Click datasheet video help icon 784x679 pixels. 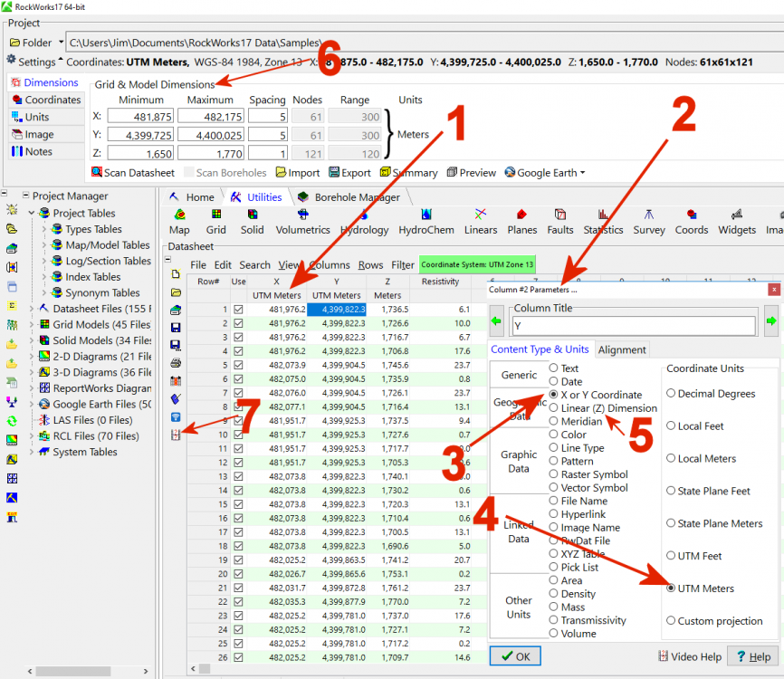coord(176,435)
